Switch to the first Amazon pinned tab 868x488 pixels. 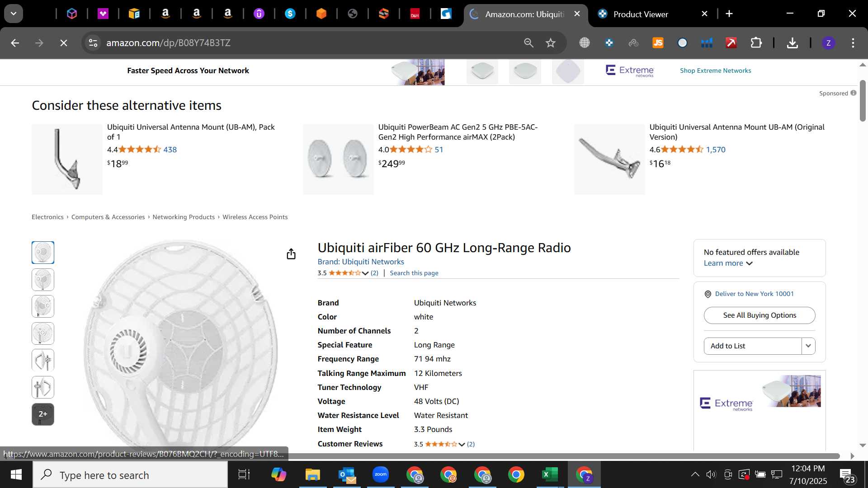click(x=165, y=14)
